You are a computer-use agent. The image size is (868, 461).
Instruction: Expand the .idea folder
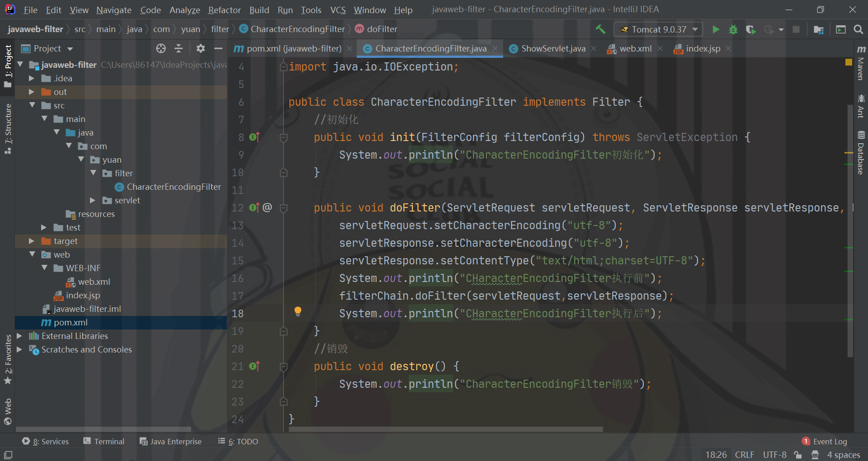32,78
